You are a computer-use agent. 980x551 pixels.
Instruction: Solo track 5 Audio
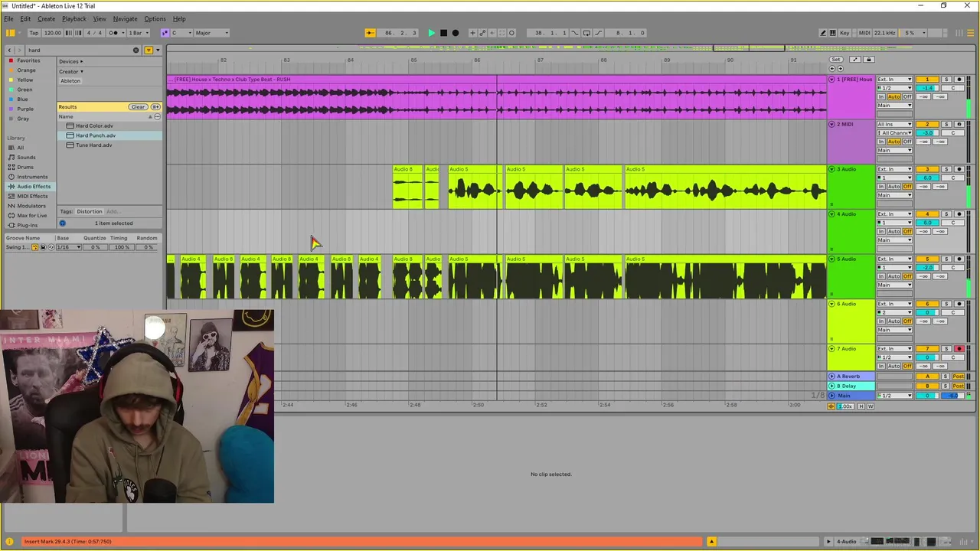pyautogui.click(x=946, y=259)
